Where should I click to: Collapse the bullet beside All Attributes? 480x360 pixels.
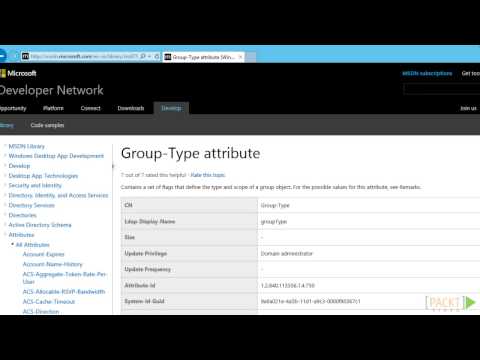(x=13, y=244)
